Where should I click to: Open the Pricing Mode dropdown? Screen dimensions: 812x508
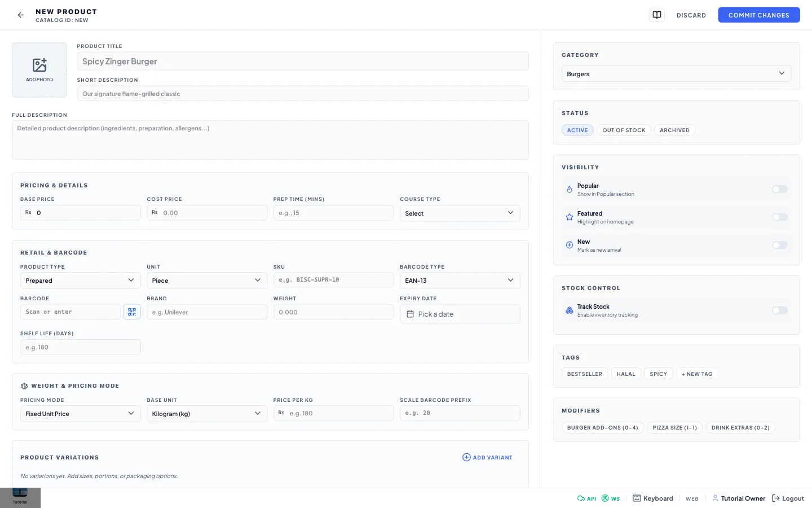tap(80, 414)
